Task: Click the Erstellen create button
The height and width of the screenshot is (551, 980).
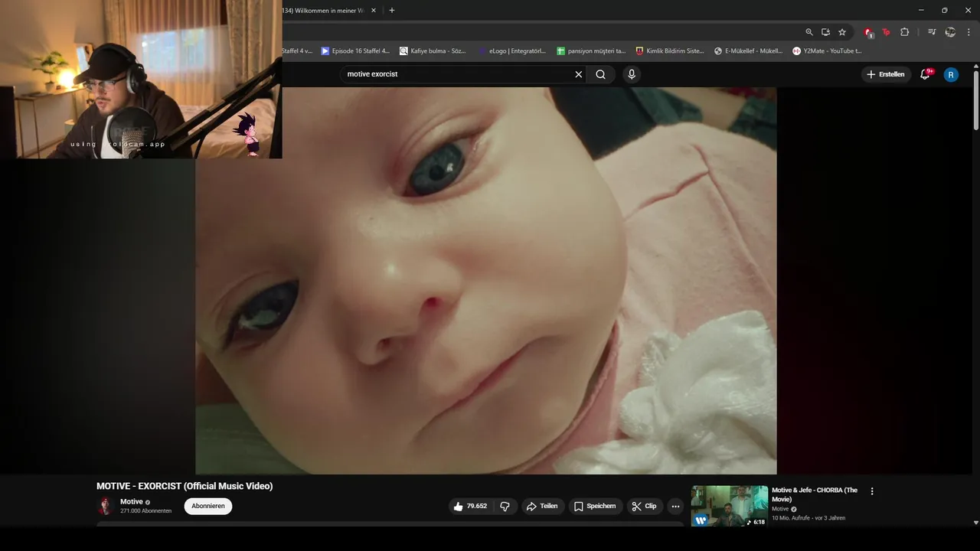Action: pyautogui.click(x=886, y=74)
